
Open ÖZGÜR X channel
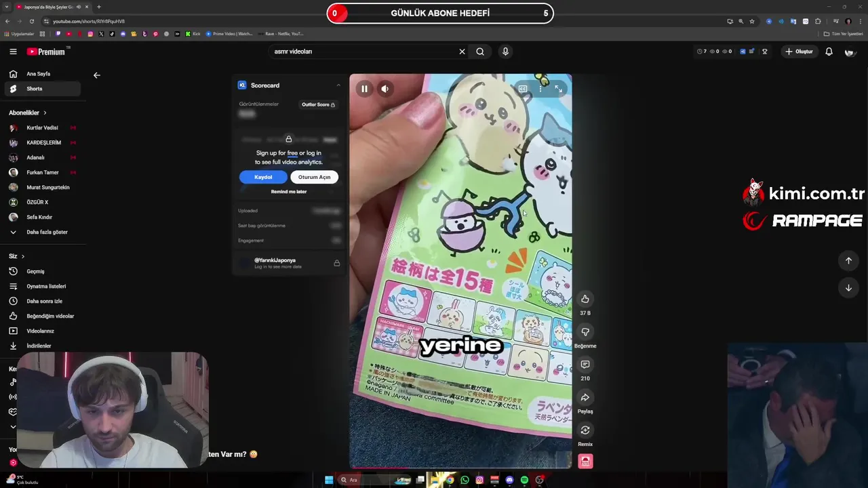(42, 202)
